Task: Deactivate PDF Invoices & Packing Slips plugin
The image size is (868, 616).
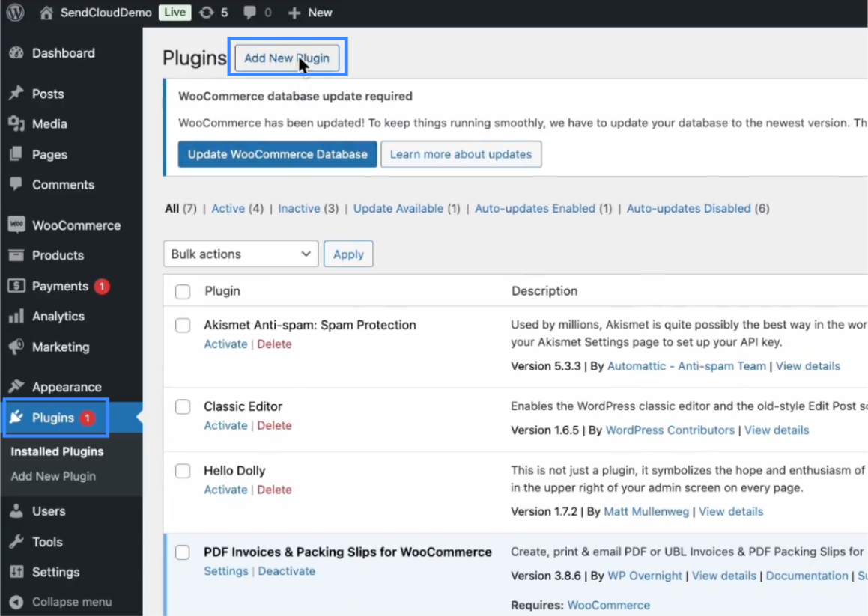Action: [x=287, y=570]
